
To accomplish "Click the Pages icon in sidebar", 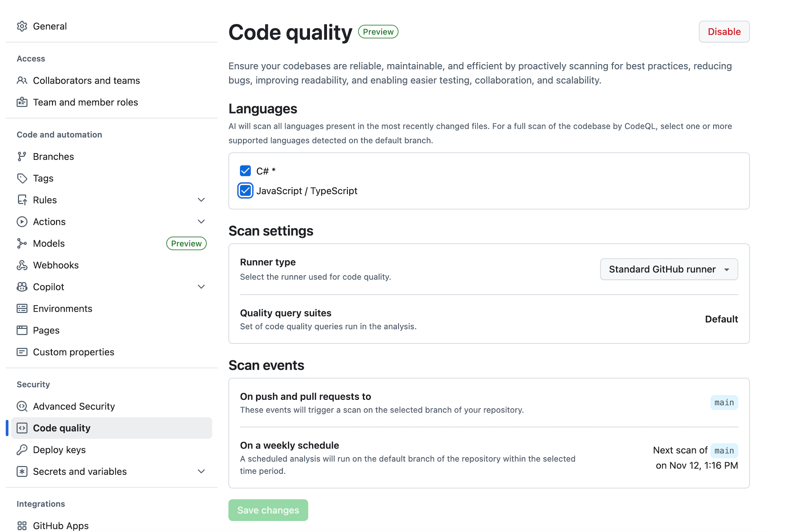I will coord(22,330).
